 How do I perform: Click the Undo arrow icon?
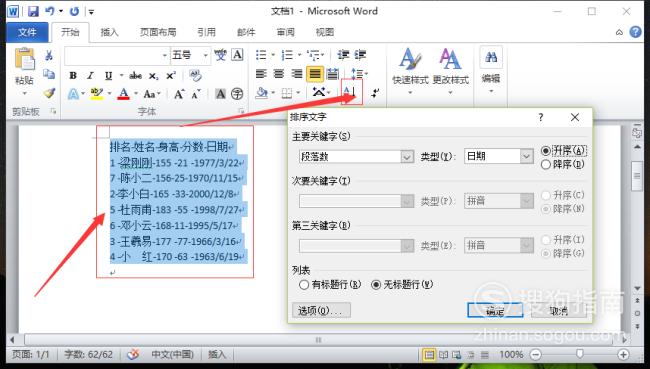pos(50,11)
